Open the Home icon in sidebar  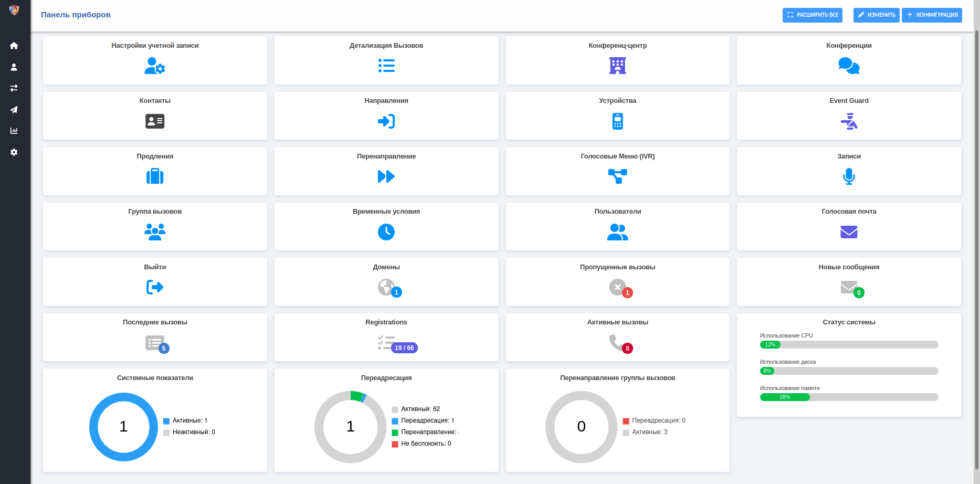[14, 46]
